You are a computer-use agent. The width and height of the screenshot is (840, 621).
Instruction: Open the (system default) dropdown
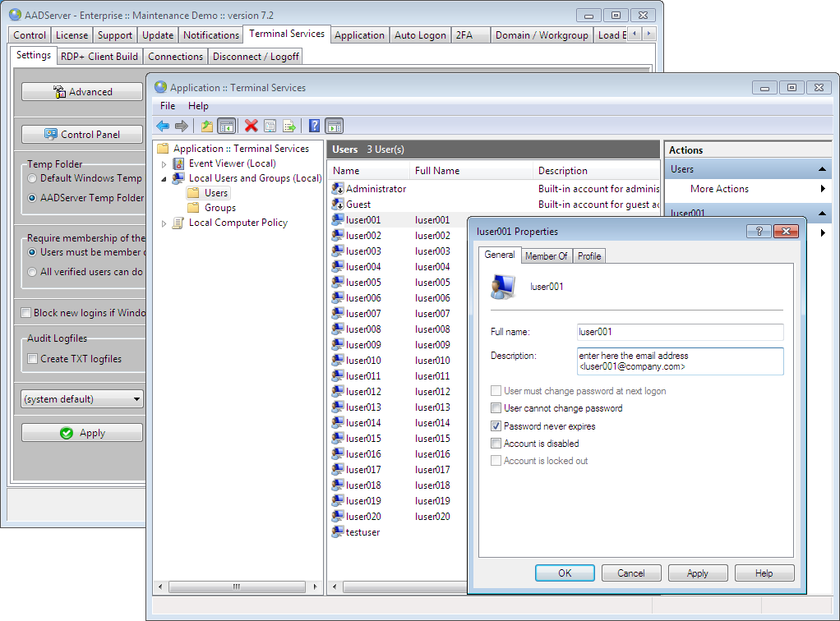pos(82,399)
